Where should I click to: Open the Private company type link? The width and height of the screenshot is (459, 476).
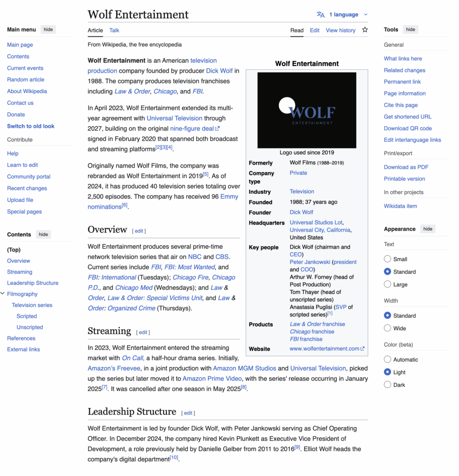298,173
